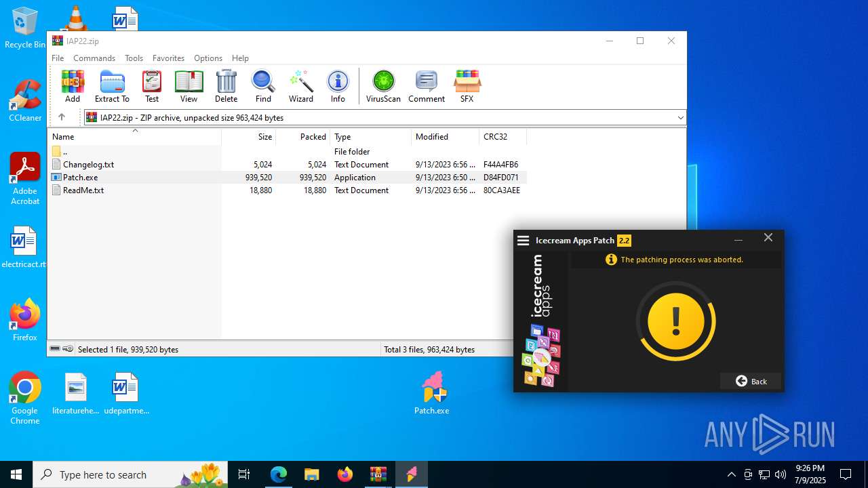Open the Favorites menu
The width and height of the screenshot is (868, 488).
click(x=168, y=58)
